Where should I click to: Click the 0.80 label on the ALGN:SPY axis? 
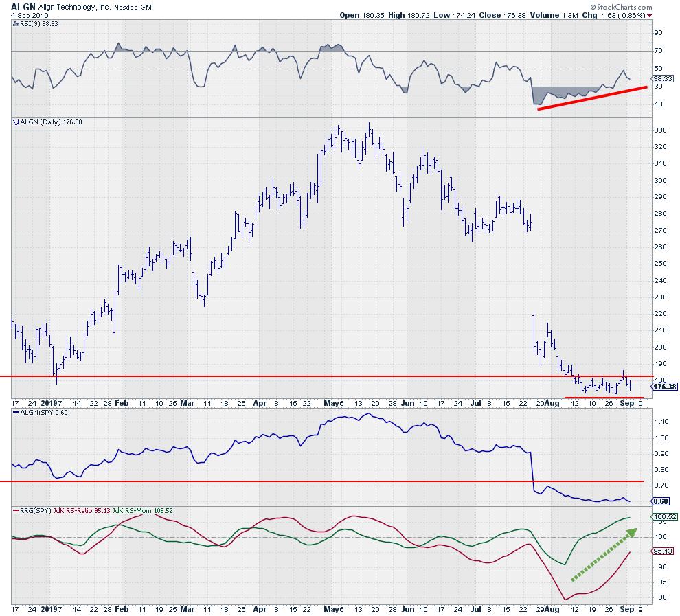point(661,470)
